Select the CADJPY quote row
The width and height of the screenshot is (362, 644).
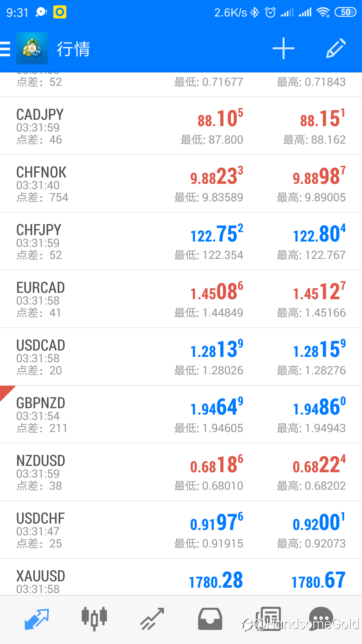(181, 126)
